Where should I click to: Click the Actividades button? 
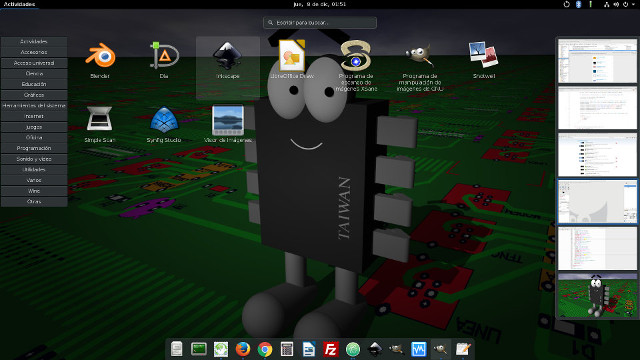(19, 4)
